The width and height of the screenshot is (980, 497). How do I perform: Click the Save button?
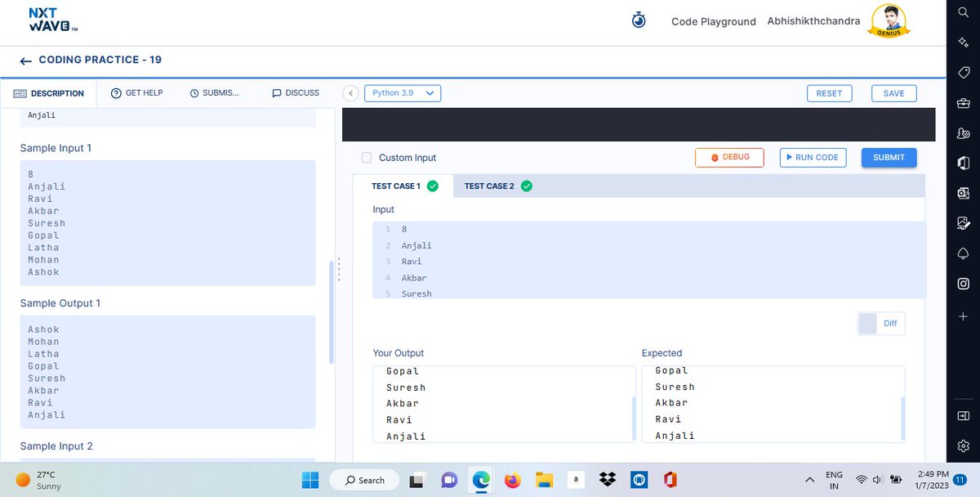893,93
